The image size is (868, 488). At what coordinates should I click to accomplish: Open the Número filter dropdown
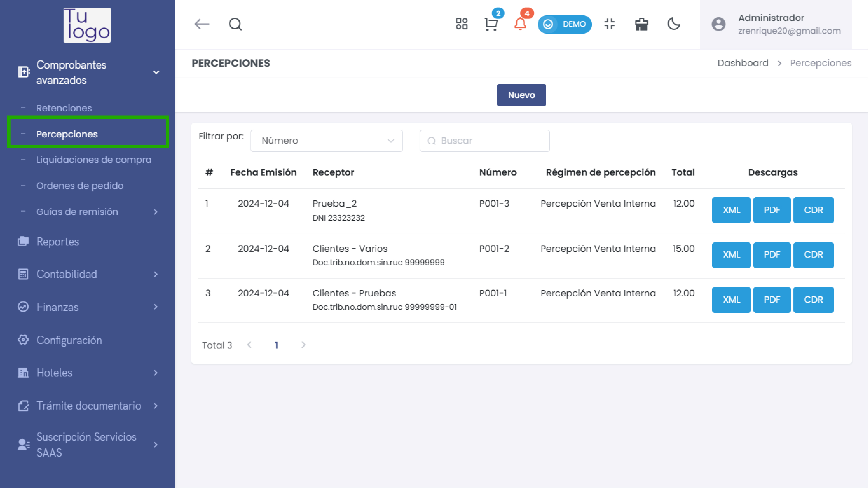pos(326,141)
